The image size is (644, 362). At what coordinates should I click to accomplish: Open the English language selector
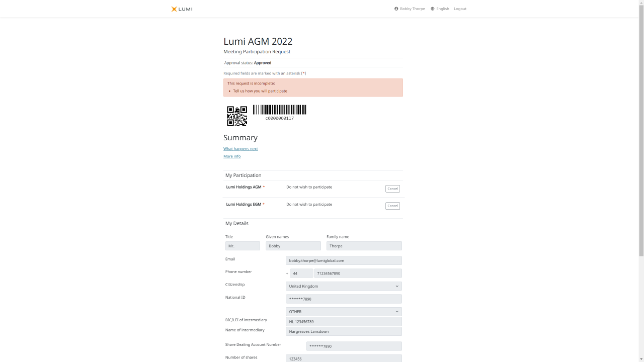coord(440,9)
